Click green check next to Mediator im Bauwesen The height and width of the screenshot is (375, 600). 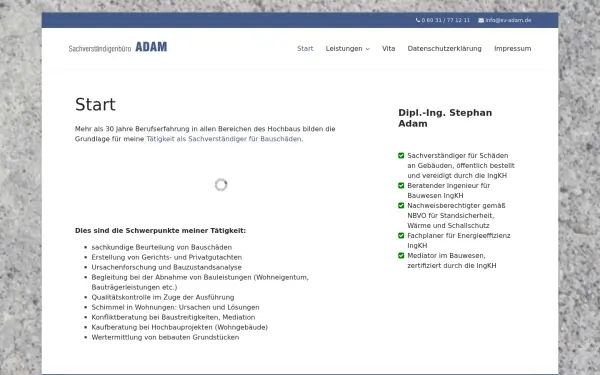401,255
